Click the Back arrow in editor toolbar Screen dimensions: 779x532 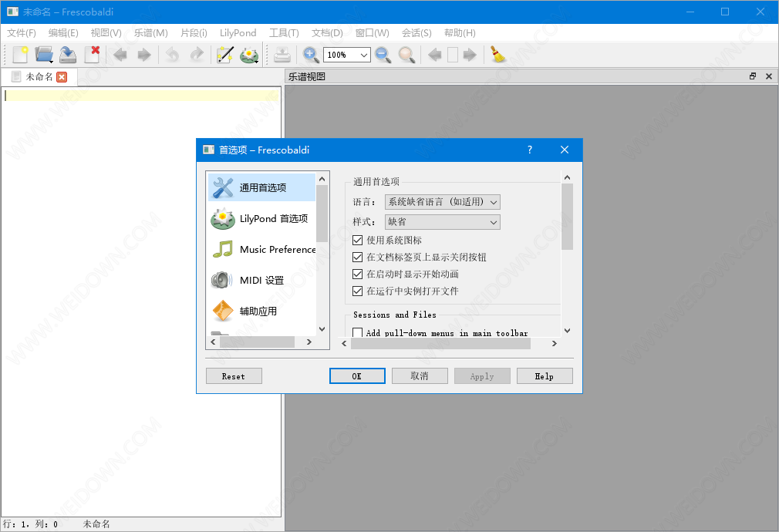click(120, 55)
